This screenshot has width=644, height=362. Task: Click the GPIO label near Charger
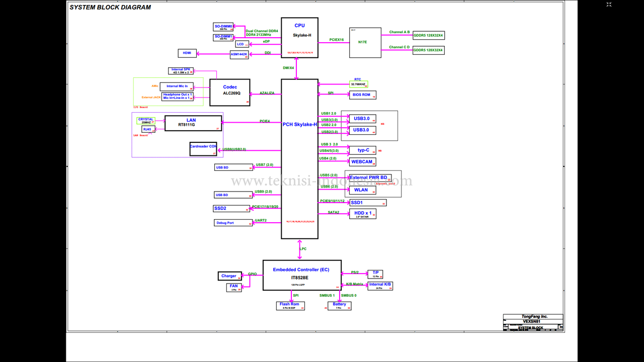253,274
